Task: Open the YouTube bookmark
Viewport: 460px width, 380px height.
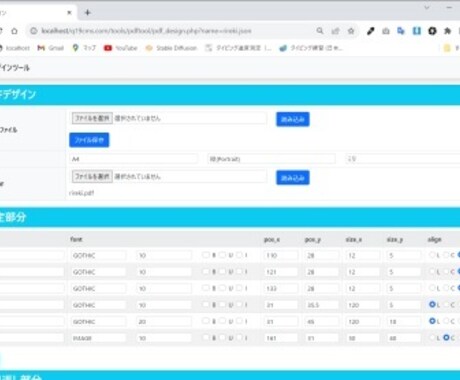Action: [x=121, y=48]
